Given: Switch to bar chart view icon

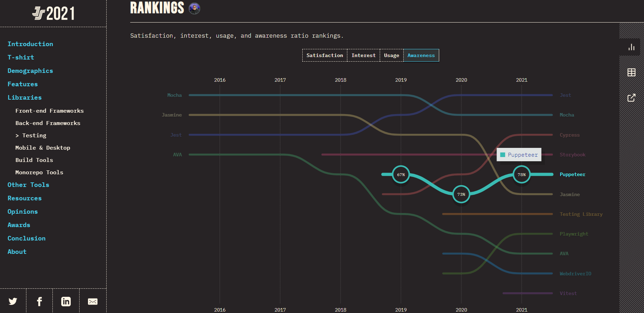Looking at the screenshot, I should click(631, 47).
